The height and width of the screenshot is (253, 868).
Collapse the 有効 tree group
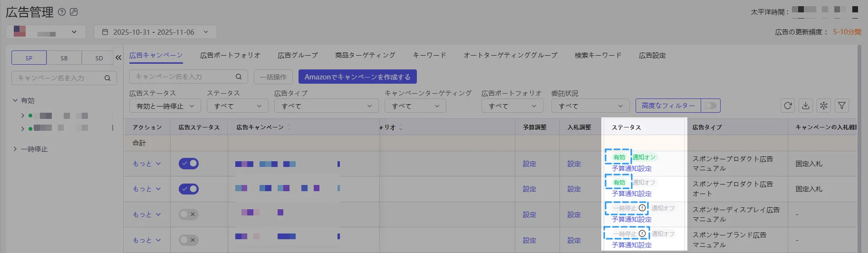[15, 101]
